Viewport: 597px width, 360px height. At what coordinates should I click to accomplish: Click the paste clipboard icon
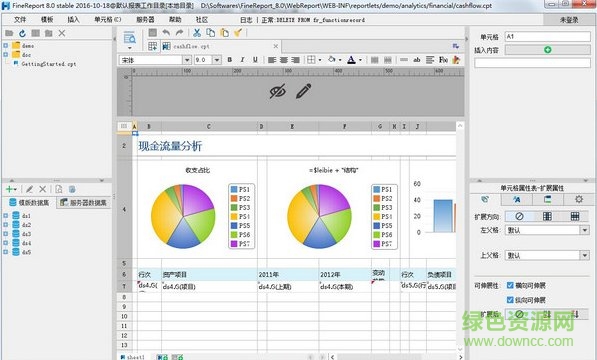coord(225,33)
